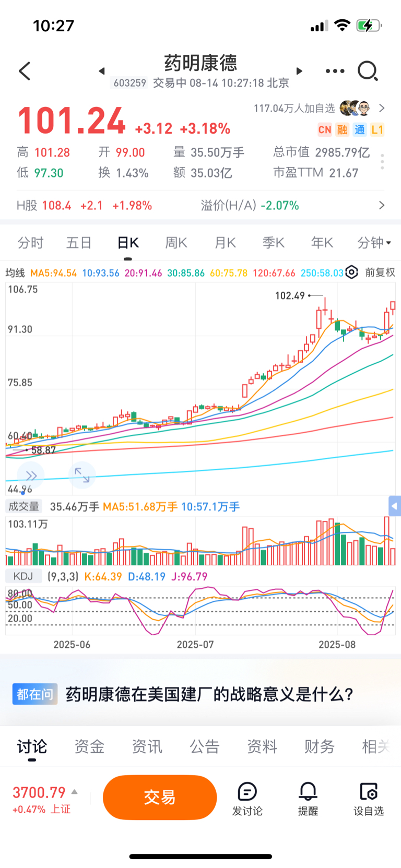Open the three-dot more menu
Image resolution: width=401 pixels, height=868 pixels.
click(335, 71)
